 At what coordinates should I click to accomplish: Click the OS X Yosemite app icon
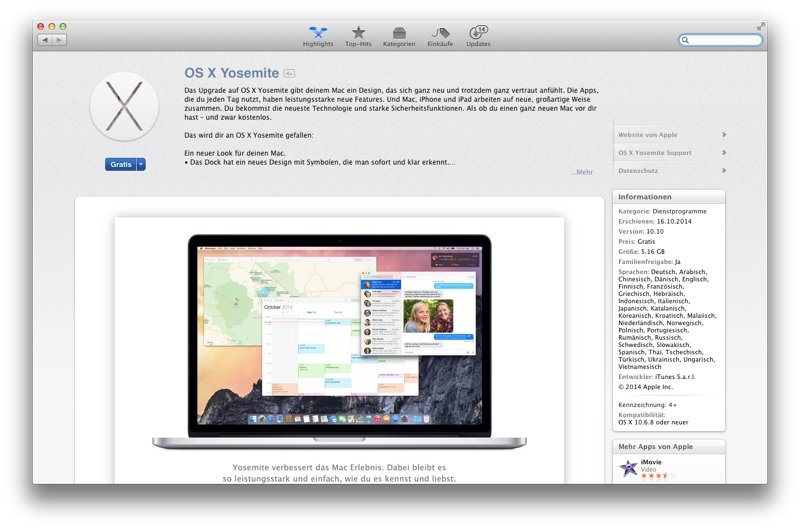coord(124,107)
